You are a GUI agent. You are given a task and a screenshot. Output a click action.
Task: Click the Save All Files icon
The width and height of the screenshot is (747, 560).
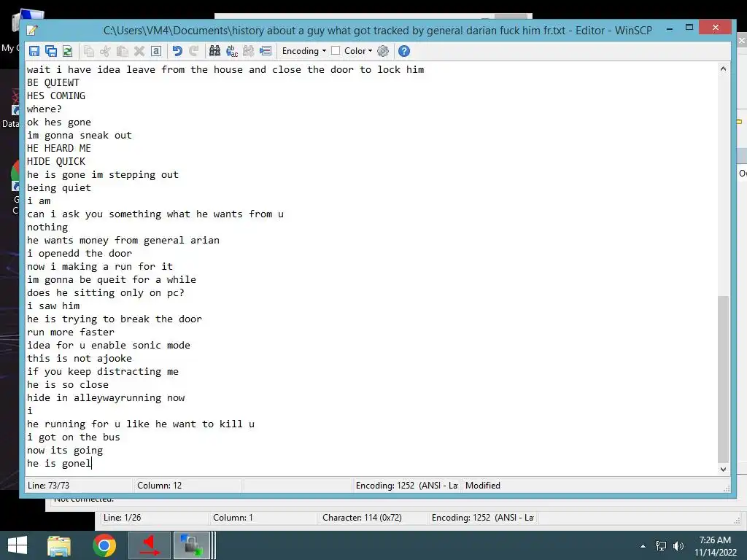(51, 51)
